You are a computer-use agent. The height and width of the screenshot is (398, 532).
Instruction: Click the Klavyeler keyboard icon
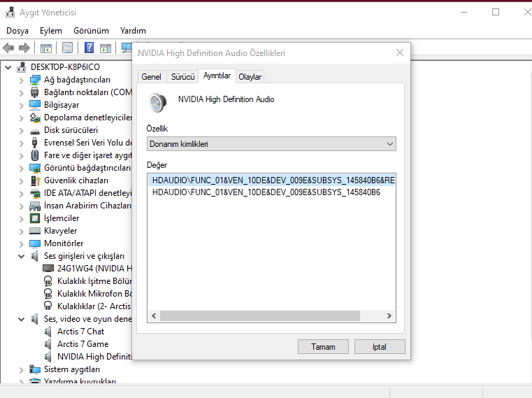pos(35,231)
